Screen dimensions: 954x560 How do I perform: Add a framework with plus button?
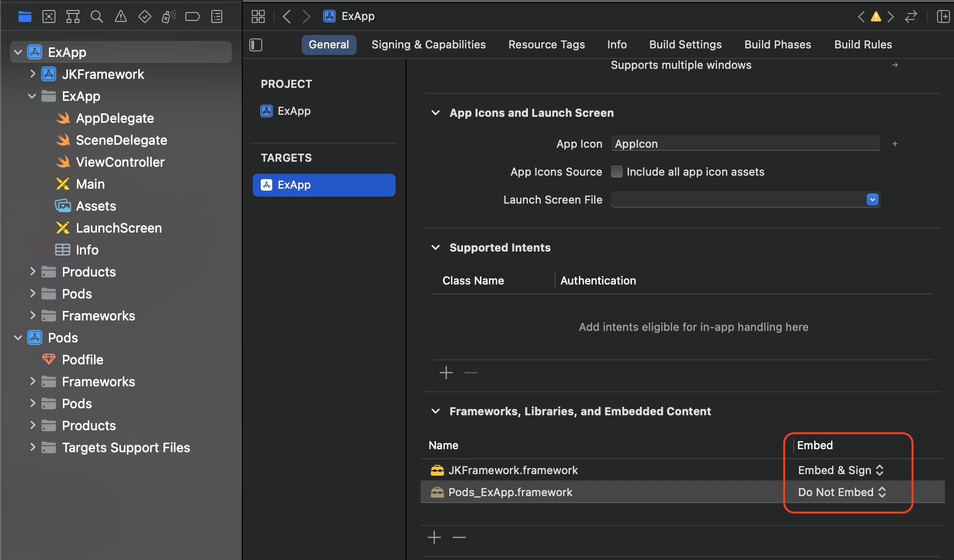tap(434, 537)
